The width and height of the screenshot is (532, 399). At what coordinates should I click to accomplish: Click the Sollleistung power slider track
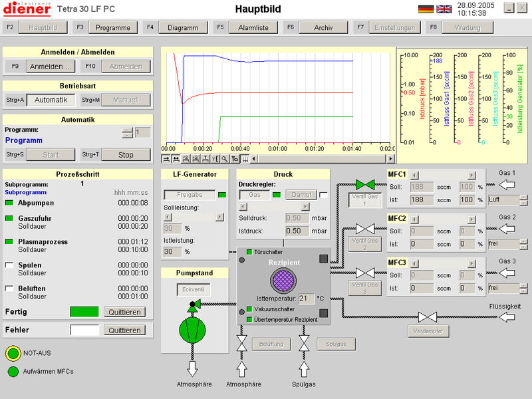click(x=194, y=217)
